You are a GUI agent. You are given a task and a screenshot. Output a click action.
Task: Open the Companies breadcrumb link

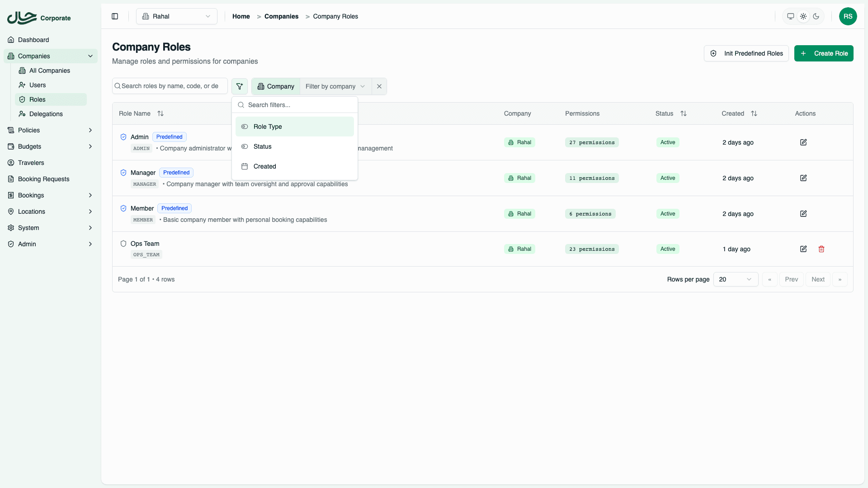pyautogui.click(x=282, y=16)
